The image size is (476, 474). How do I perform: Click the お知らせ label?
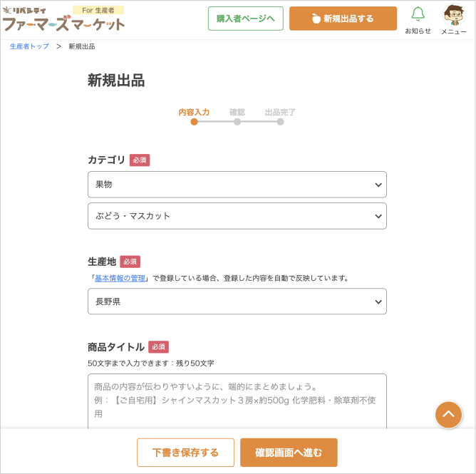418,31
